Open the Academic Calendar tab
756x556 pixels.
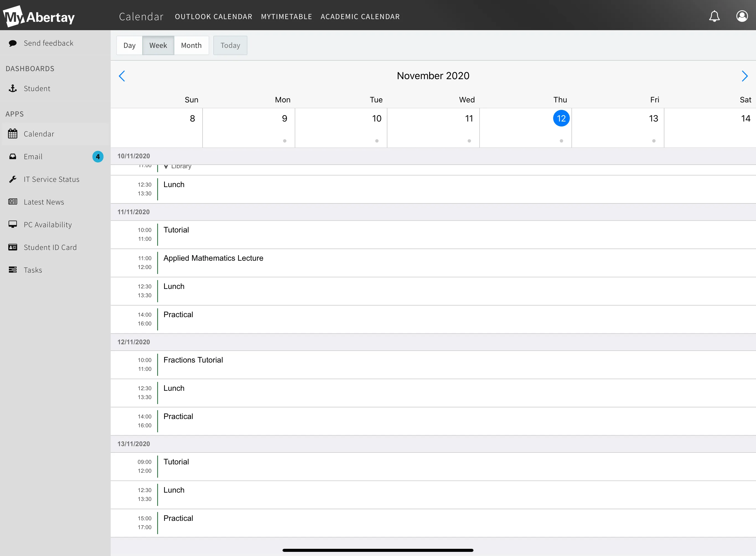(x=360, y=17)
